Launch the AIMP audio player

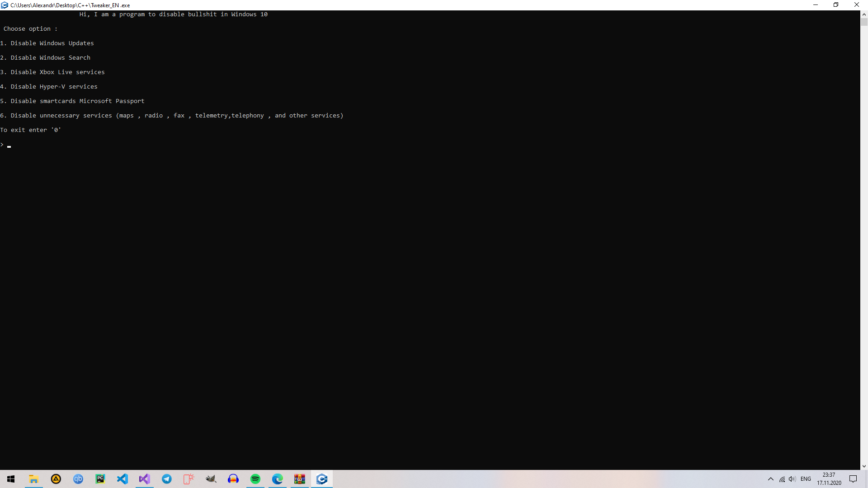(x=56, y=479)
